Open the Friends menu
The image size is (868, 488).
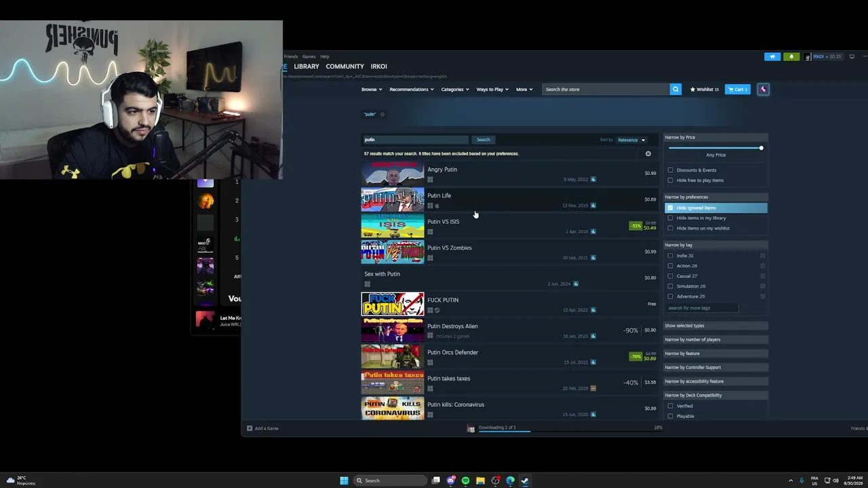[x=291, y=56]
